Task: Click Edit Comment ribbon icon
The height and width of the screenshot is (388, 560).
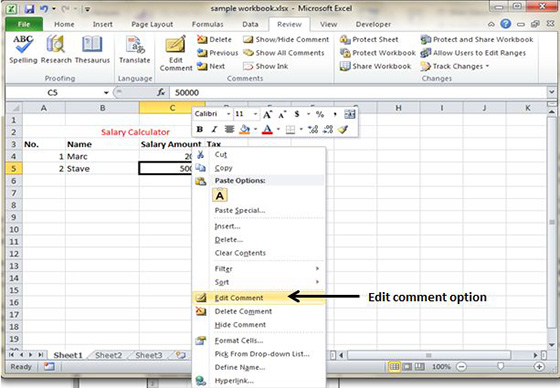Action: [176, 45]
